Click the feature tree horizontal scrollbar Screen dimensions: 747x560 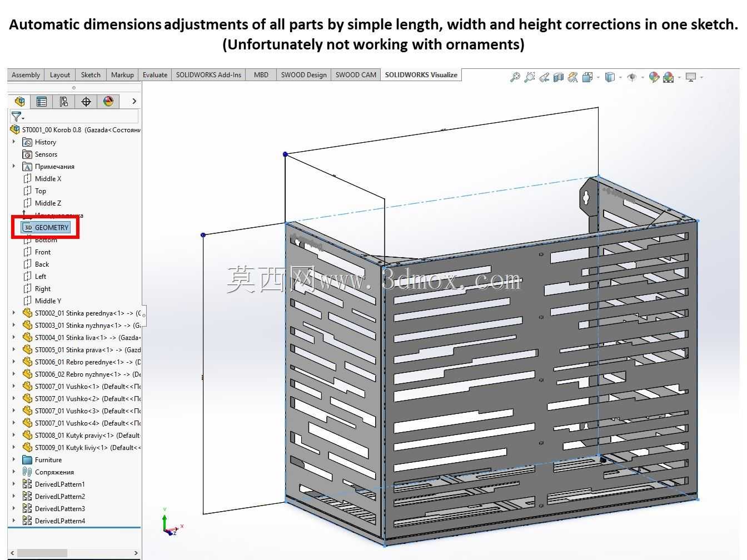coord(43,553)
